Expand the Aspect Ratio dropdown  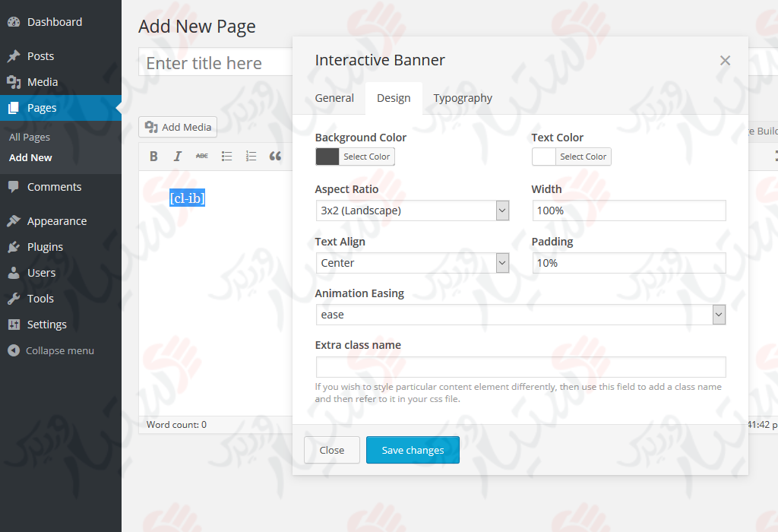pos(502,211)
